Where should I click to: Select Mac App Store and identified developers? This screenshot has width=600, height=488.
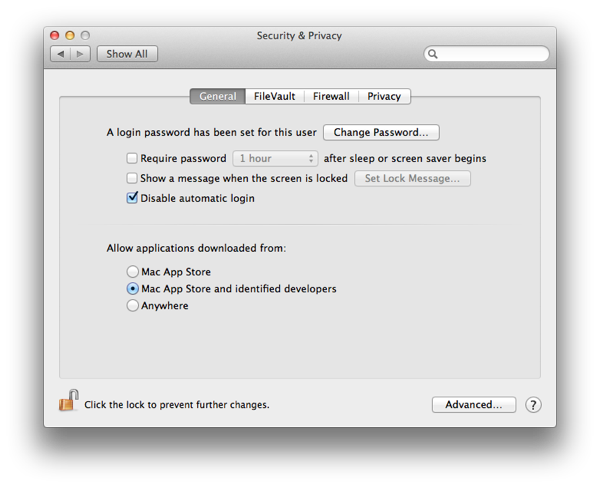click(x=133, y=289)
